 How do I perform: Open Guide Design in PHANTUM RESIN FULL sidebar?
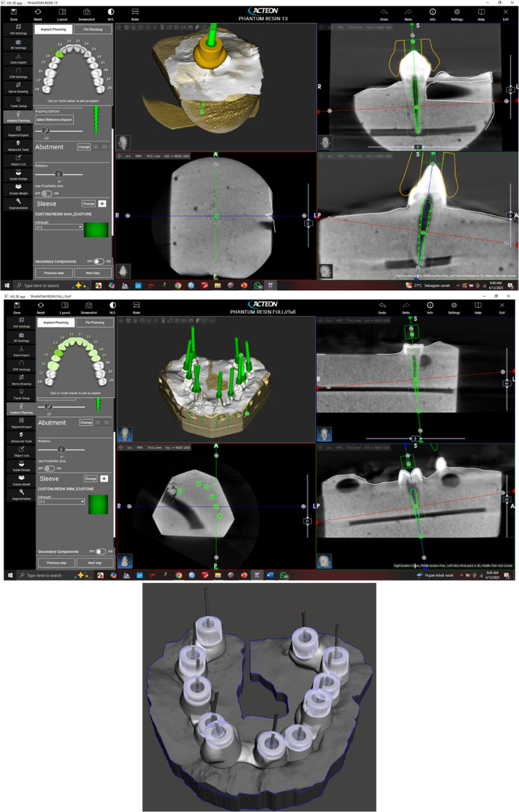click(21, 466)
